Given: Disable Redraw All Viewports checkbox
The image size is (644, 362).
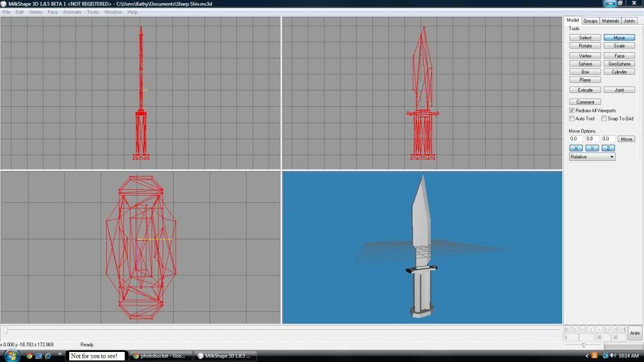Looking at the screenshot, I should coord(572,111).
